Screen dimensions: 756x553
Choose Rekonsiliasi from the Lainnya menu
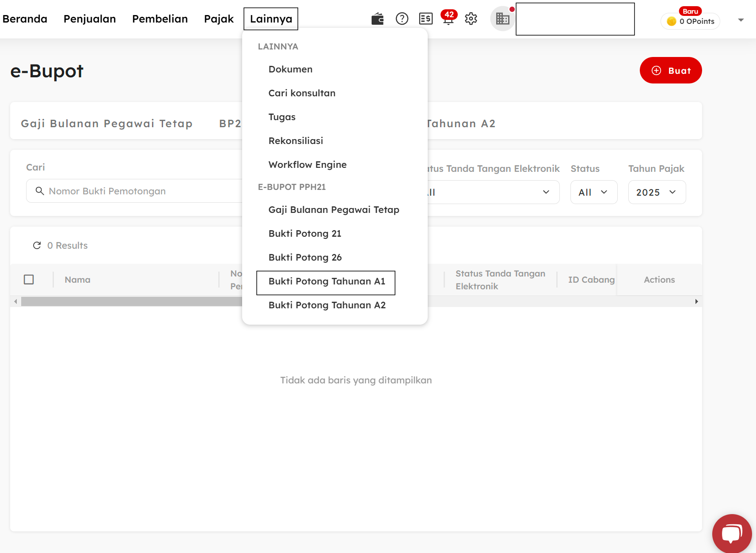point(296,141)
